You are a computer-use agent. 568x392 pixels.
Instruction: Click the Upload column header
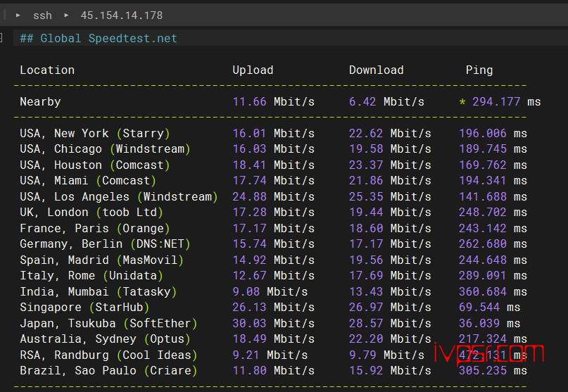click(x=253, y=70)
